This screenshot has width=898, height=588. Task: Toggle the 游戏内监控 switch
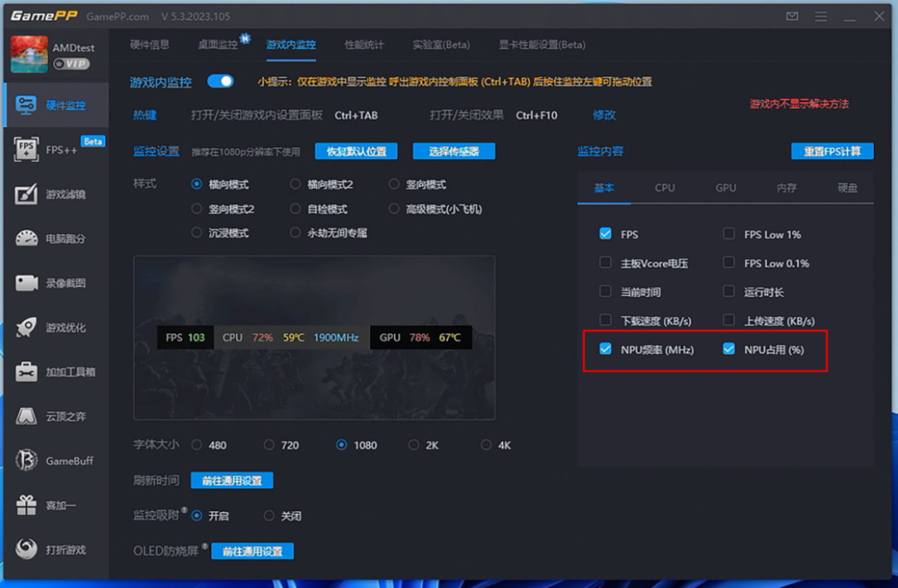(220, 82)
